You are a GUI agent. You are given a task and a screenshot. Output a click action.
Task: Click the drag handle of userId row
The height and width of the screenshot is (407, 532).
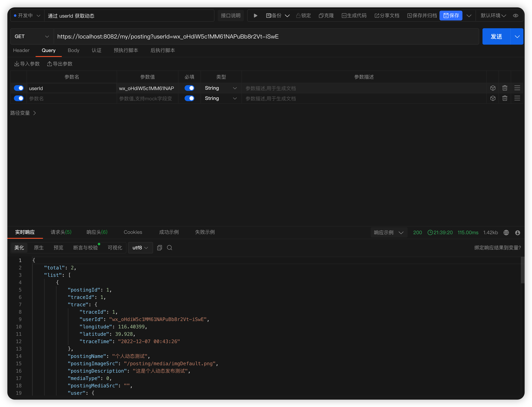click(x=517, y=88)
